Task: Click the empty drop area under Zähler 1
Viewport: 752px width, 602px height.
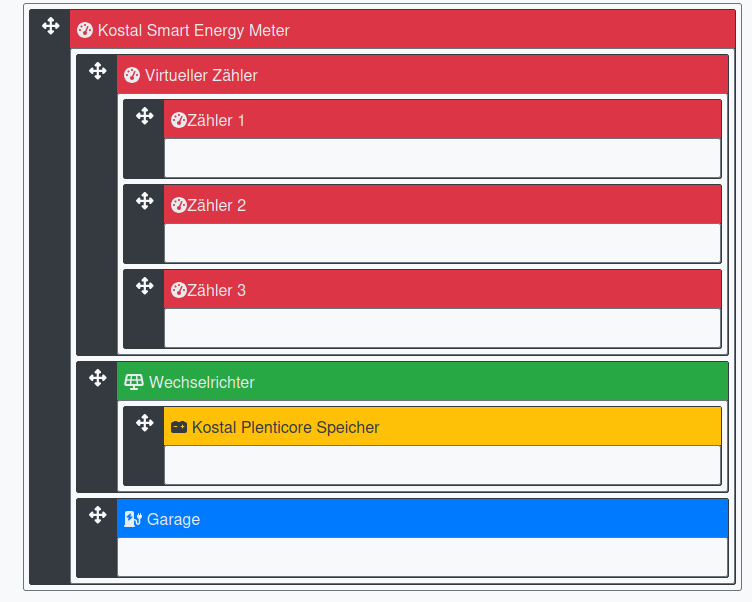Action: tap(443, 158)
